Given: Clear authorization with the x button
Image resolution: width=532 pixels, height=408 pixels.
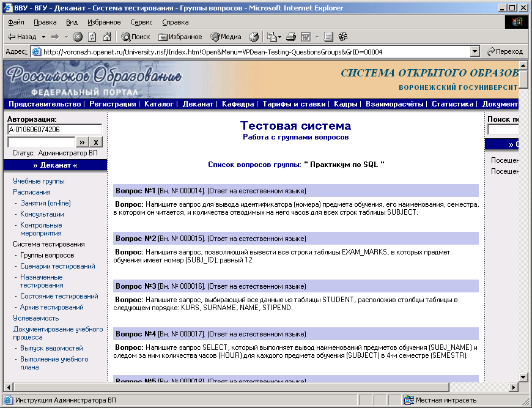Looking at the screenshot, I should 96,142.
